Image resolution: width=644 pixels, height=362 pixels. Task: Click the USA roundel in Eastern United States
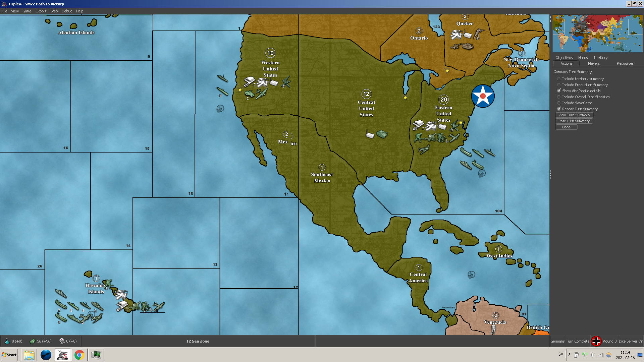(x=483, y=96)
